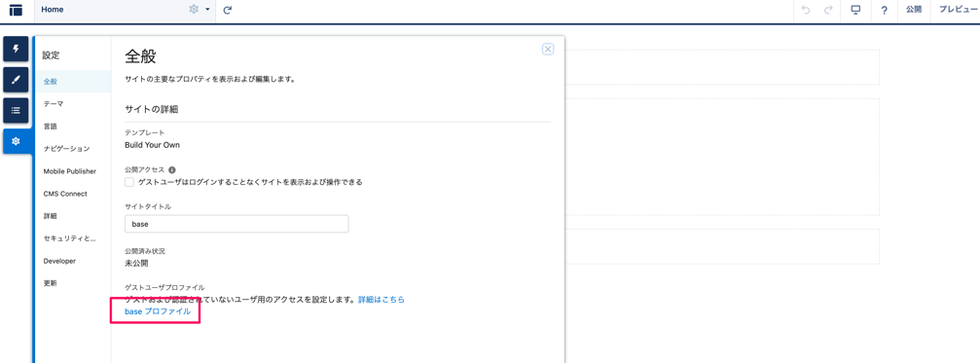980x363 pixels.
Task: Refresh the page with reload icon
Action: 228,10
